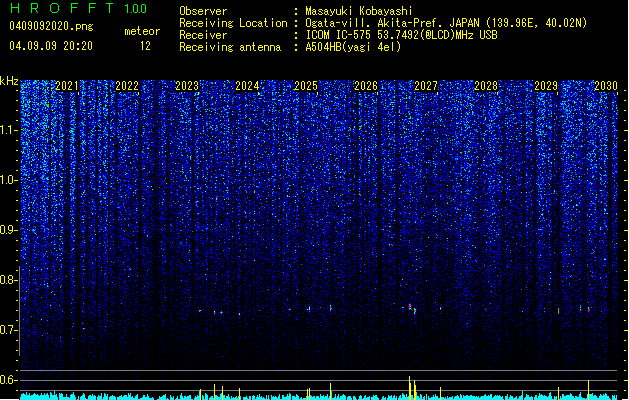
Task: Click the 1.1 kHz axis tick label
Action: [9, 130]
